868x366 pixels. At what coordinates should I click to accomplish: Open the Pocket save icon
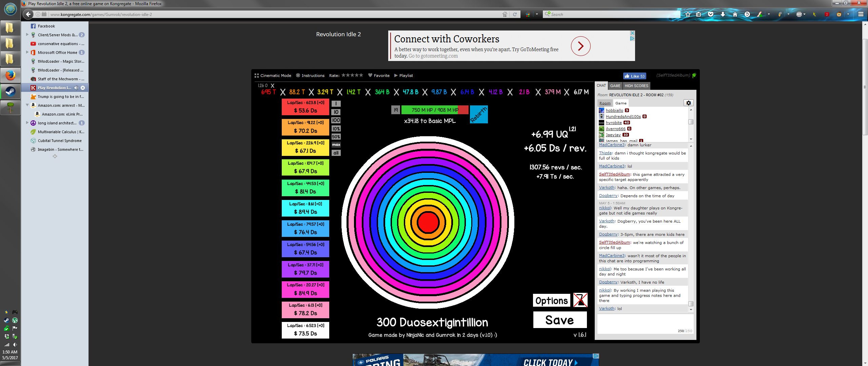coord(711,14)
